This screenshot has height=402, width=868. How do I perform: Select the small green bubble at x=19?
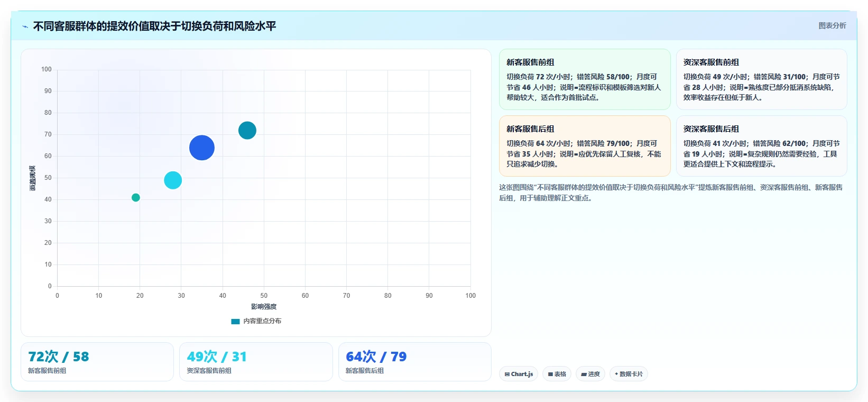point(136,197)
